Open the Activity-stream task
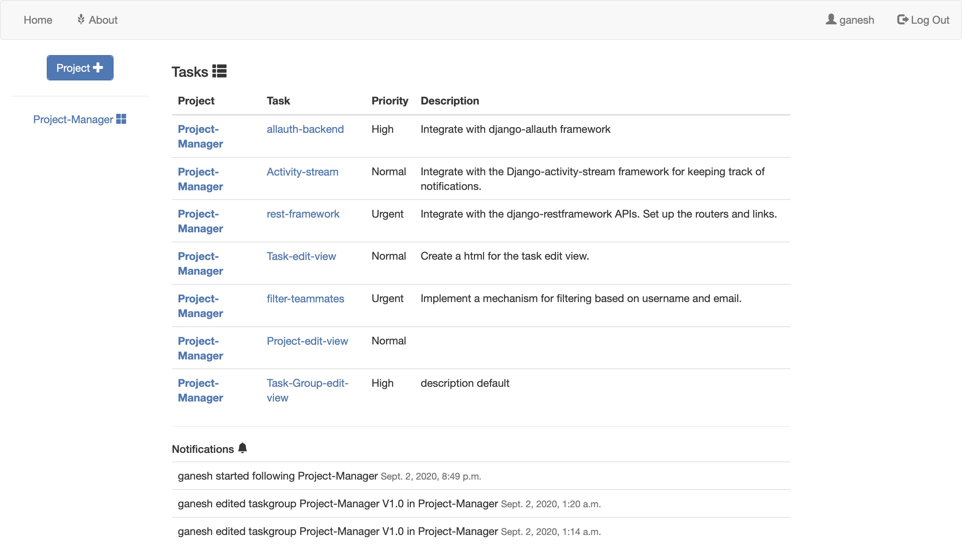 pos(302,172)
